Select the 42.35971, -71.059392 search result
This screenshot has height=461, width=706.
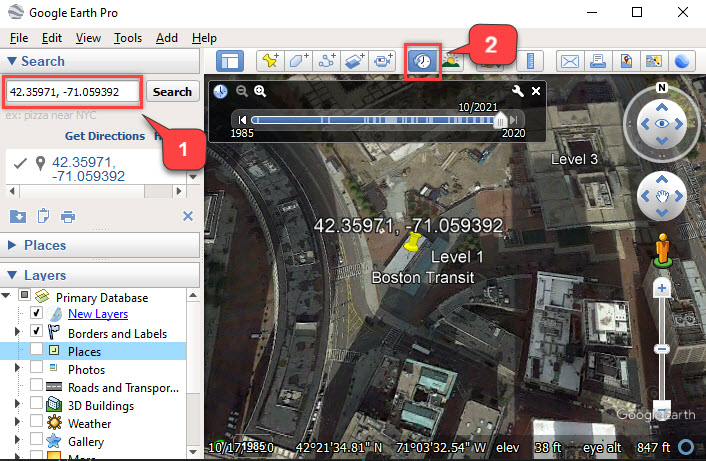point(88,169)
